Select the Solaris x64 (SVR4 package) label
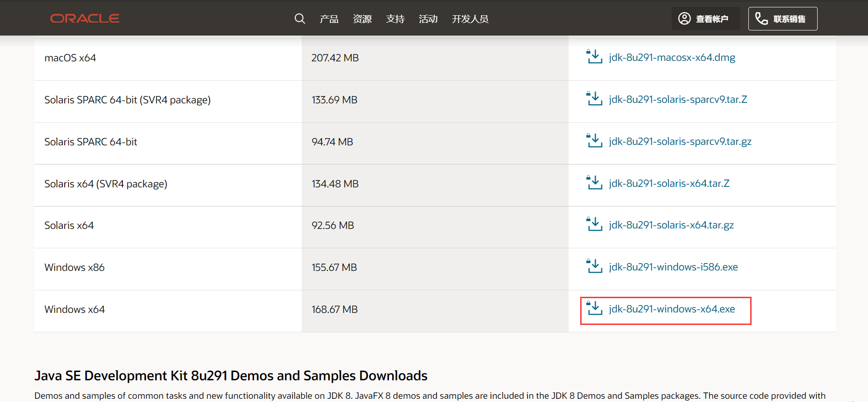Screen dimensions: 868x402 coord(106,184)
